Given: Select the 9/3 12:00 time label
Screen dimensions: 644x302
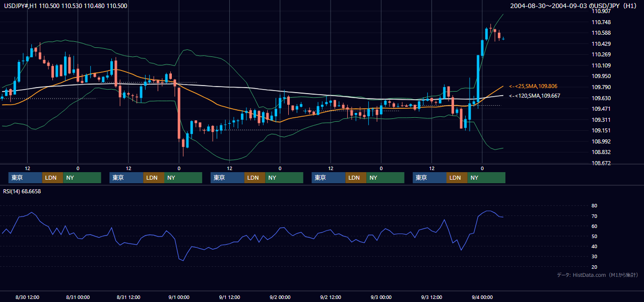Looking at the screenshot, I should [432, 297].
